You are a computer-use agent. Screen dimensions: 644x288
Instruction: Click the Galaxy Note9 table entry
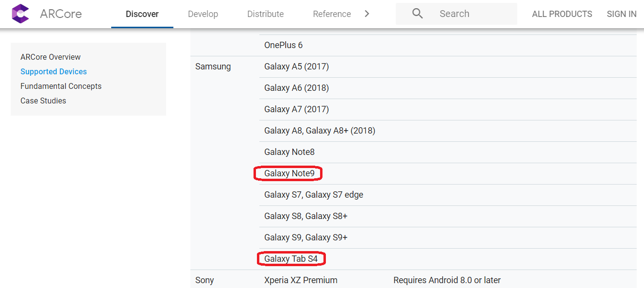pos(289,173)
